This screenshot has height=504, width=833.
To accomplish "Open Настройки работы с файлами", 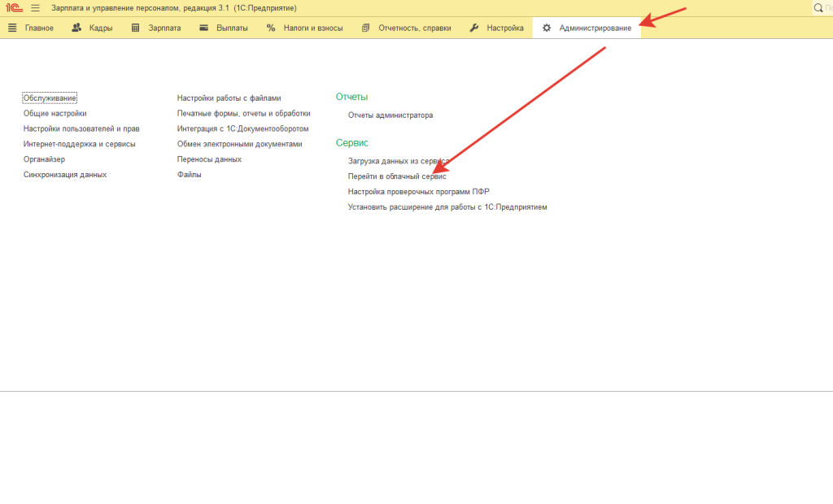I will 229,98.
